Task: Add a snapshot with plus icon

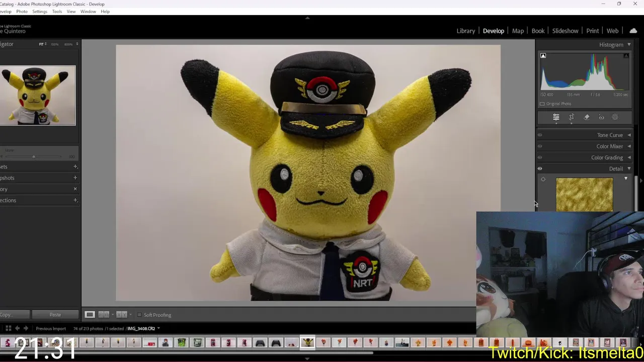Action: click(75, 177)
